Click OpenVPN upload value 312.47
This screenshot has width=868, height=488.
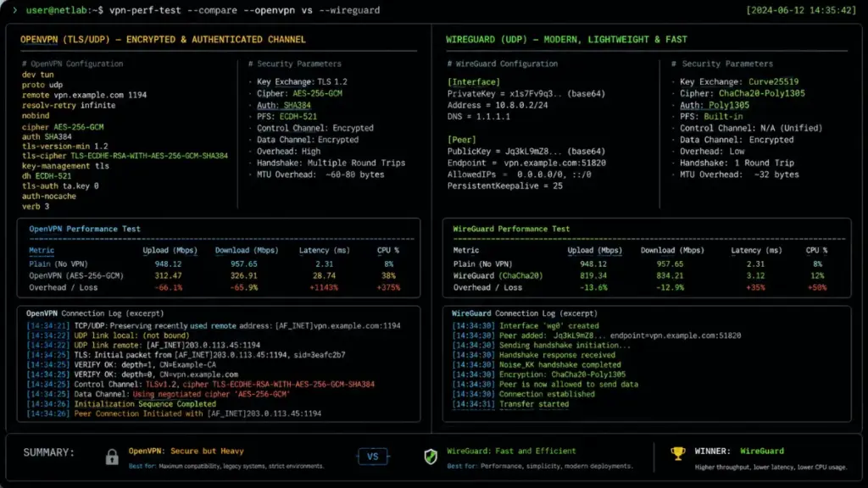tap(169, 275)
